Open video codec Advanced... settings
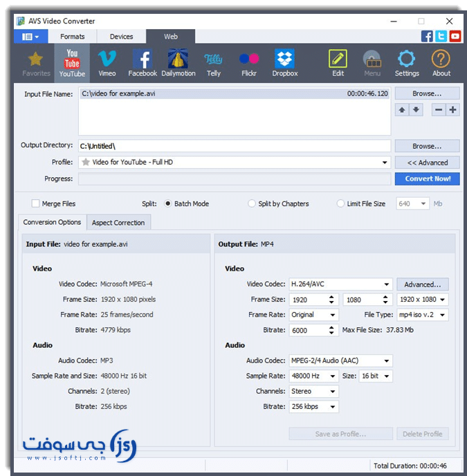Viewport: 467px width, 476px height. (x=422, y=284)
